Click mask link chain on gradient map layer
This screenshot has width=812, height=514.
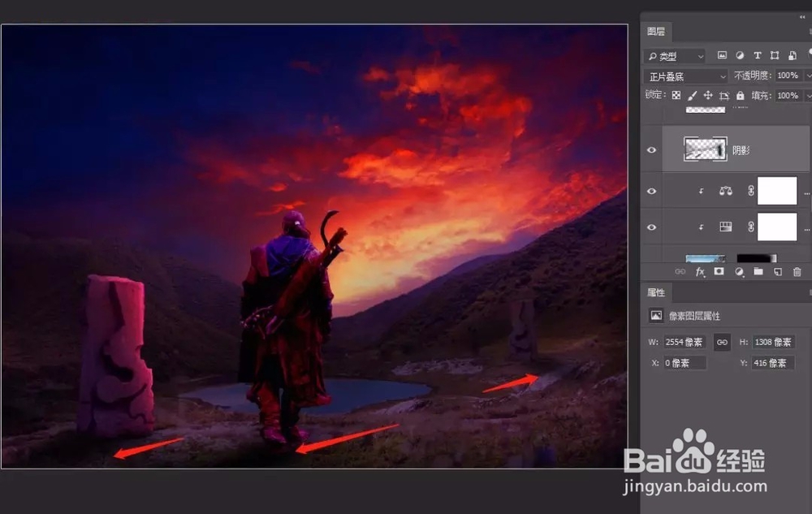tap(750, 227)
